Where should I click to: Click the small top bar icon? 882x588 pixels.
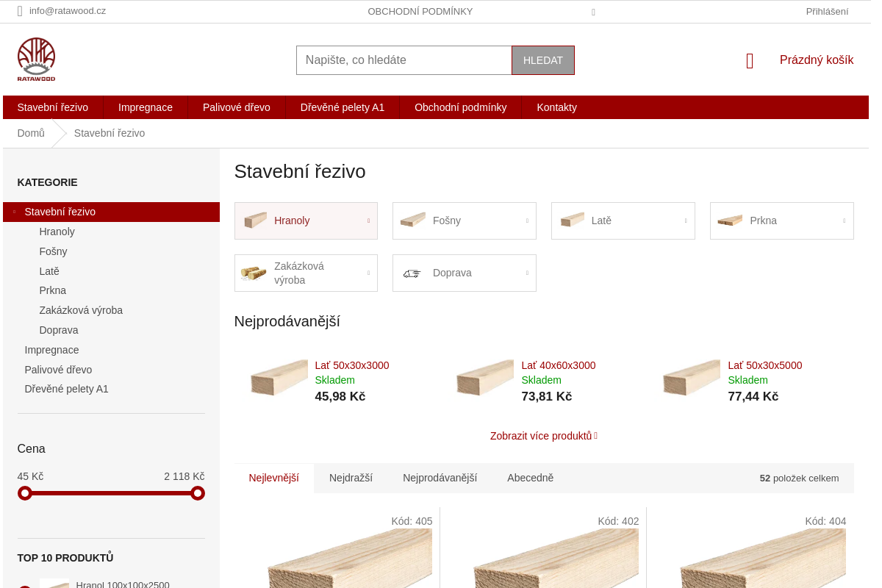pyautogui.click(x=593, y=12)
